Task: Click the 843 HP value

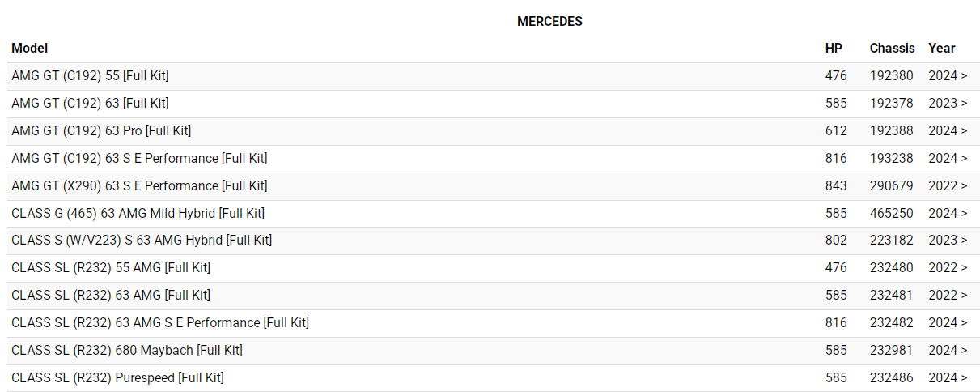Action: click(836, 186)
